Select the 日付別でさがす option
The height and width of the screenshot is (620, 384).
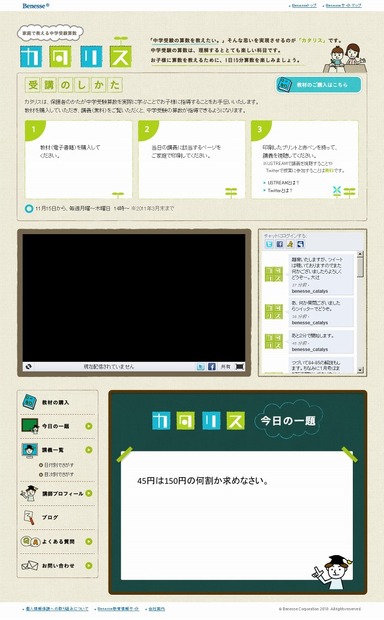(56, 465)
